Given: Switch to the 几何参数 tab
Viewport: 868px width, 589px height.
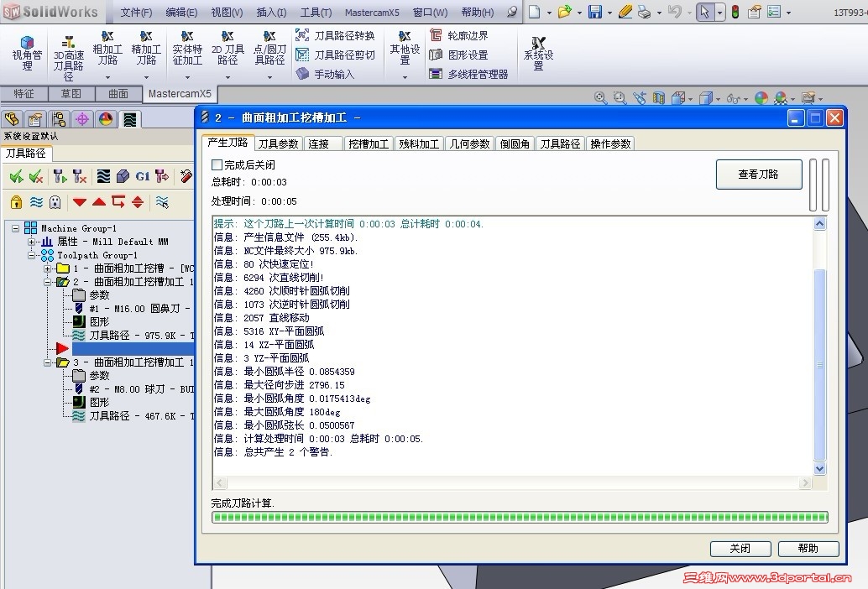Looking at the screenshot, I should click(x=469, y=143).
